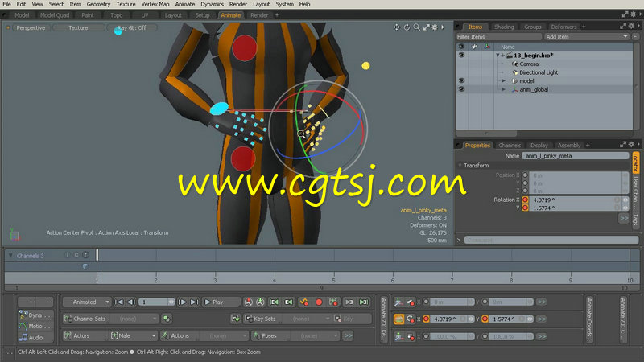Screen dimensions: 644x362
Task: Collapse the 13_begin.lxo scene tree
Action: click(x=497, y=55)
